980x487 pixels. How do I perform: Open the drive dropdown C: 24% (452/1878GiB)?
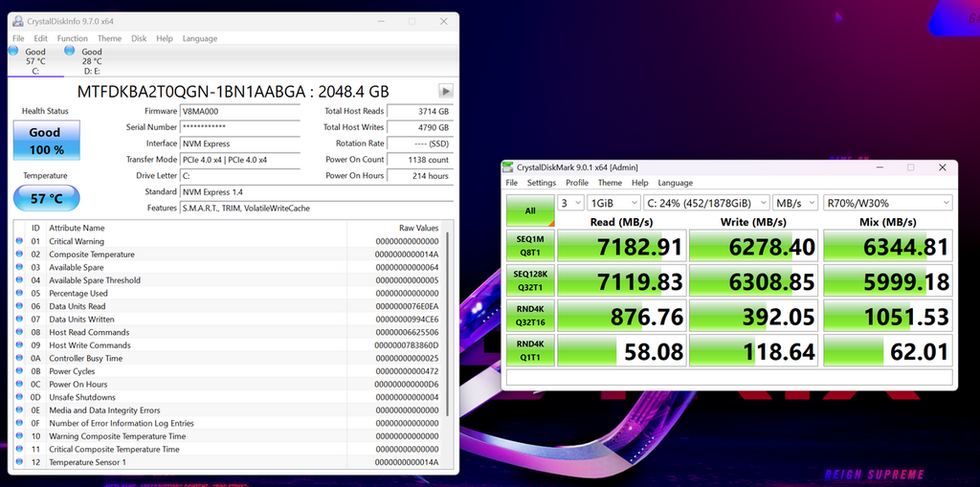coord(706,203)
